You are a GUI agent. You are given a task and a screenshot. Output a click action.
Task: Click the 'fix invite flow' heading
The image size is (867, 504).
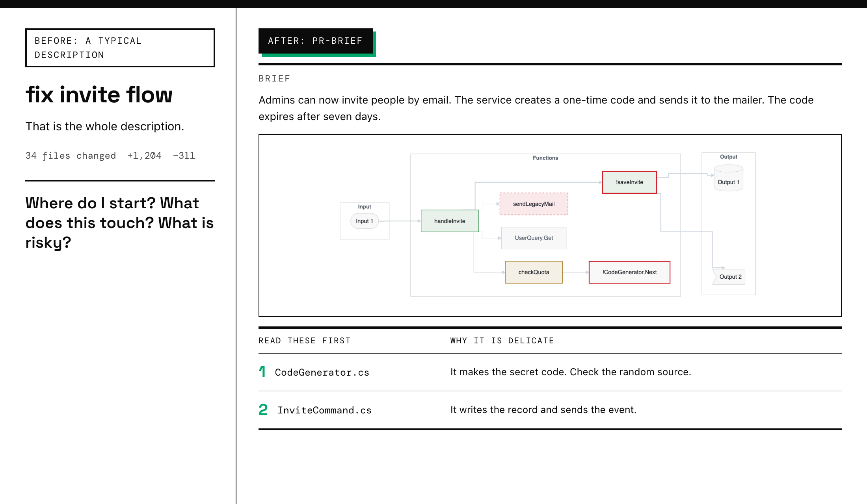point(99,94)
